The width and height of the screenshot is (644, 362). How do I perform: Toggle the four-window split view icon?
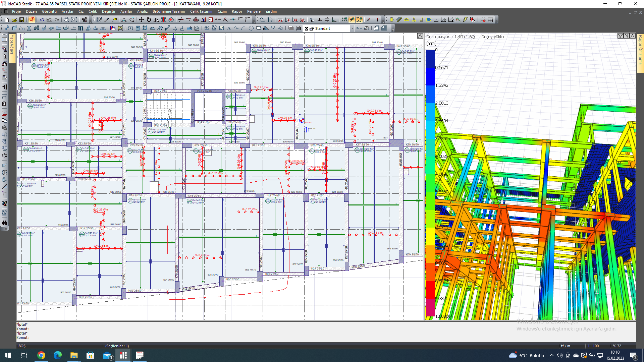tap(384, 28)
